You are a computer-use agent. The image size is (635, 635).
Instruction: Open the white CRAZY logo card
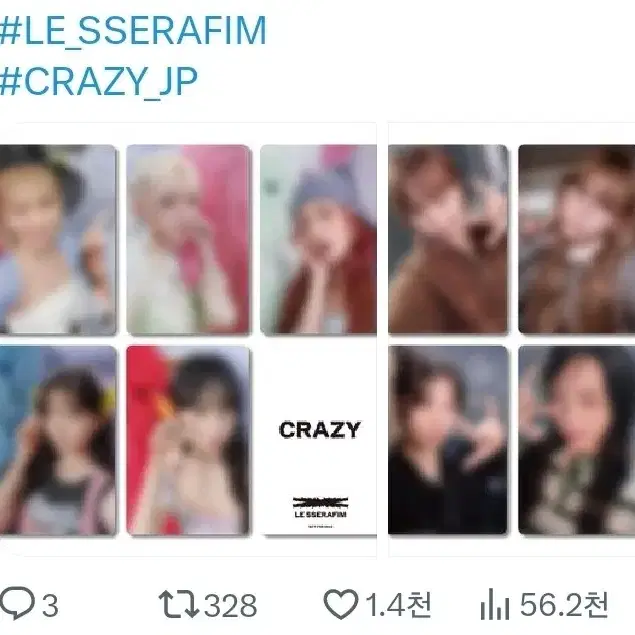tap(319, 440)
